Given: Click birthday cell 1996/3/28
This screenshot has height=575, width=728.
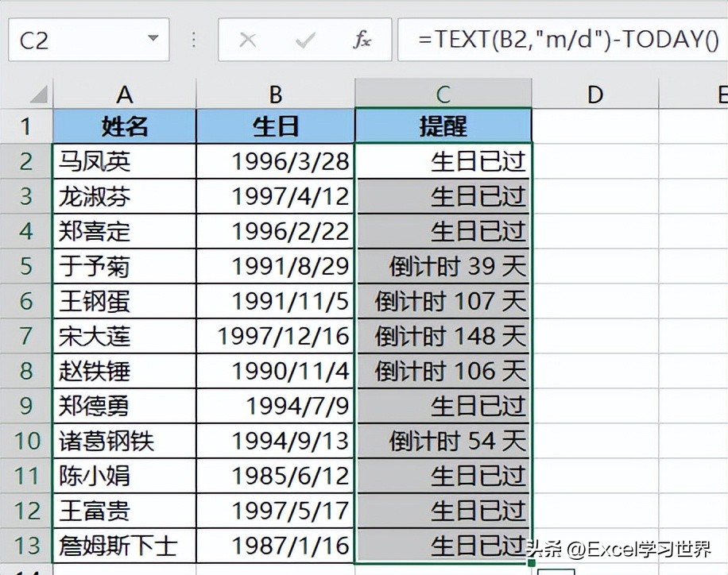Looking at the screenshot, I should click(275, 161).
